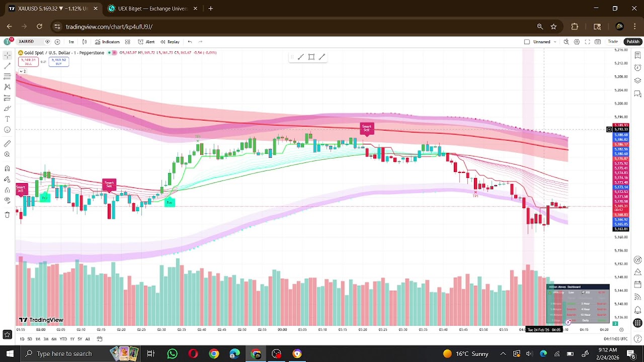Enter fullscreen mode
The image size is (644, 362).
click(587, 42)
